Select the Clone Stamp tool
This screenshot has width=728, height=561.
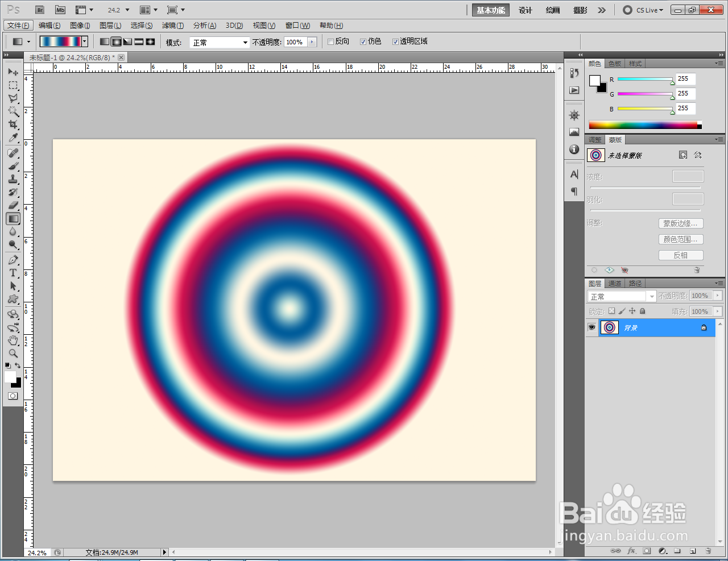[13, 179]
